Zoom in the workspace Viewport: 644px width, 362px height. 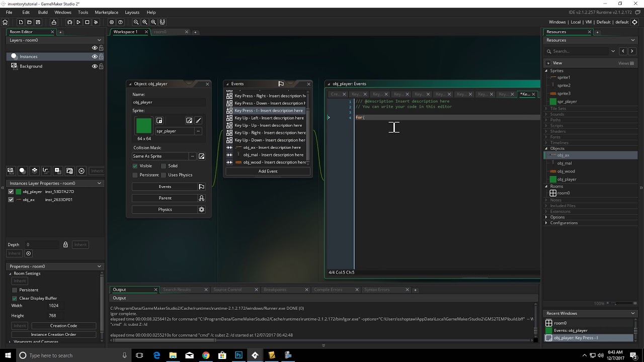click(153, 22)
